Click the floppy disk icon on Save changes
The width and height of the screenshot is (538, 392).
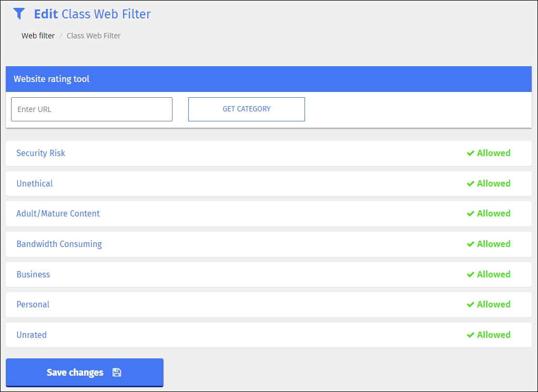[x=117, y=373]
